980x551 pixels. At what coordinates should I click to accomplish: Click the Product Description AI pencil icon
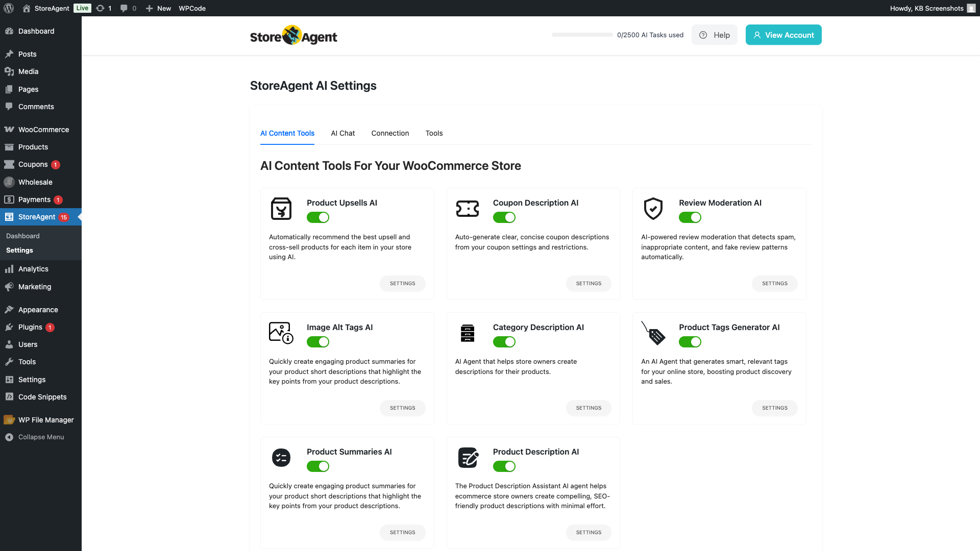pos(468,458)
